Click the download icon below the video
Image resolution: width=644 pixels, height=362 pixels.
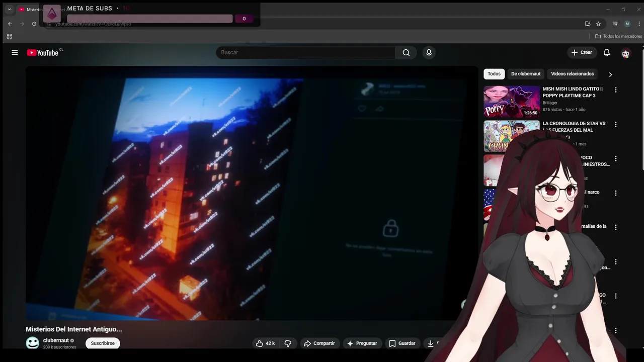click(431, 343)
